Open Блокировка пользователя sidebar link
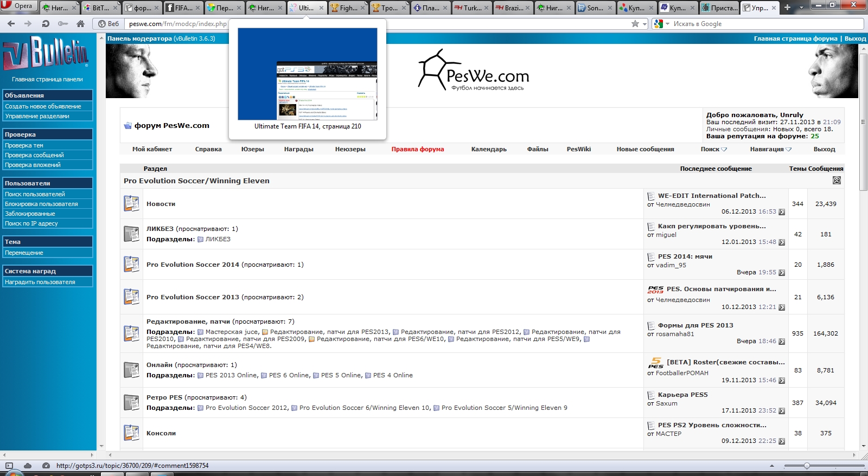 pyautogui.click(x=41, y=204)
